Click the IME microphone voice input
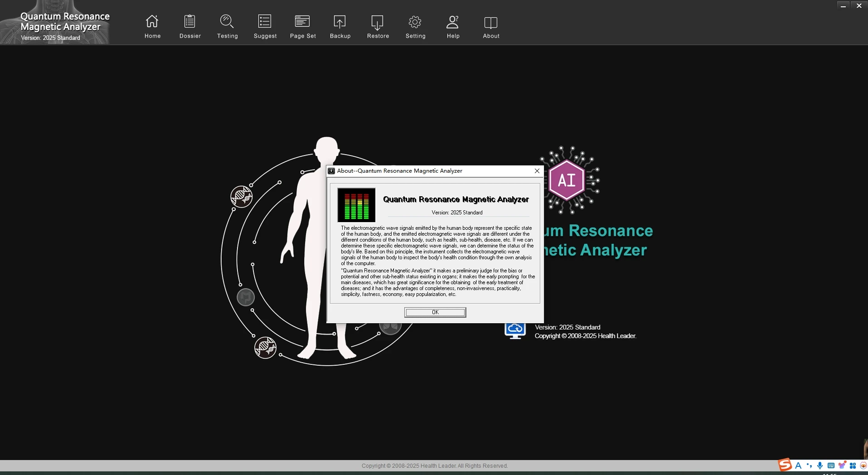 pyautogui.click(x=820, y=465)
